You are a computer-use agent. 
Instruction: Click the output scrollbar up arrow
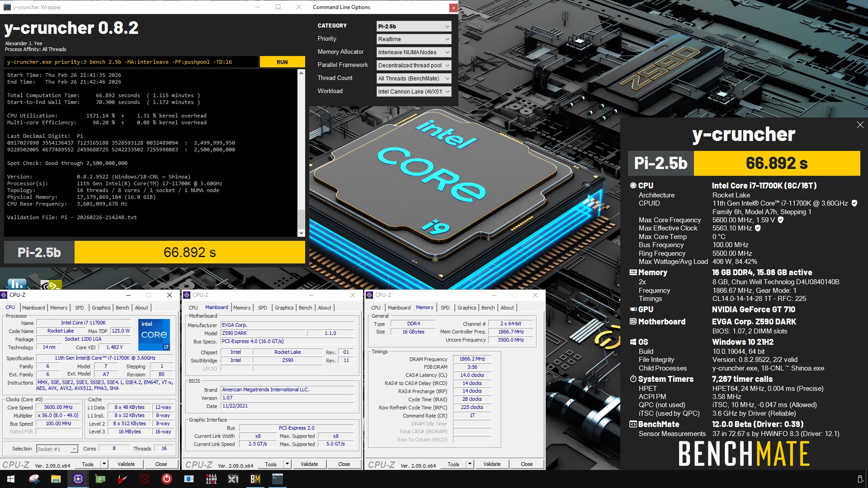click(x=301, y=73)
